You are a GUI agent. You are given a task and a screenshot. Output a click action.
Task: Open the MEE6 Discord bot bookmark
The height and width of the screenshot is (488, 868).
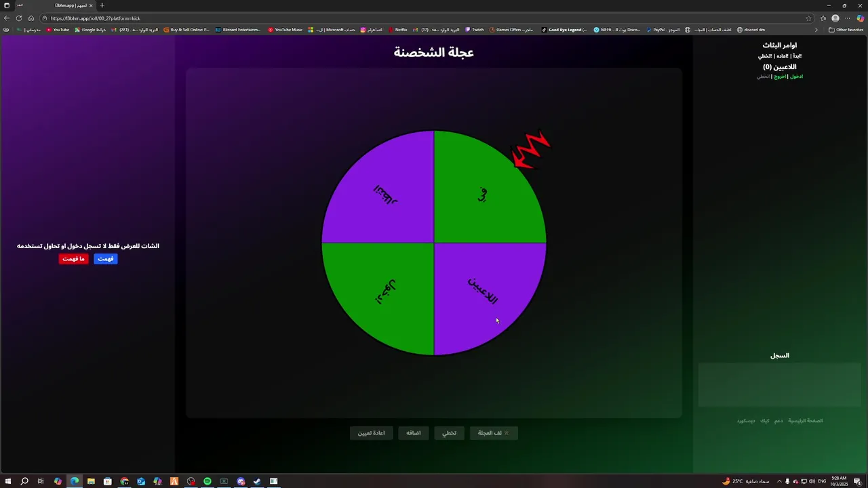click(x=617, y=30)
